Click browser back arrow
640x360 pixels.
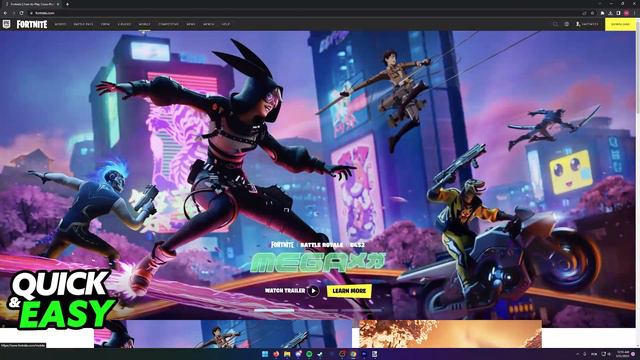point(5,13)
